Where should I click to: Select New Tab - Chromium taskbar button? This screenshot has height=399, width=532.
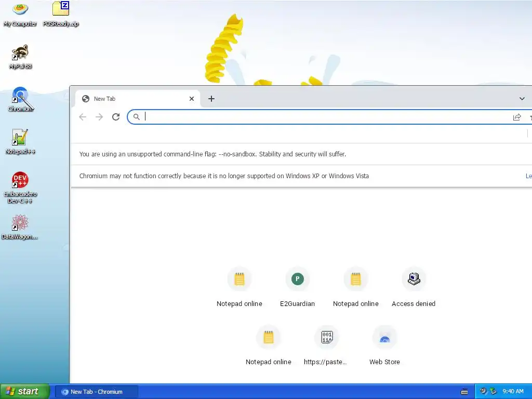96,392
